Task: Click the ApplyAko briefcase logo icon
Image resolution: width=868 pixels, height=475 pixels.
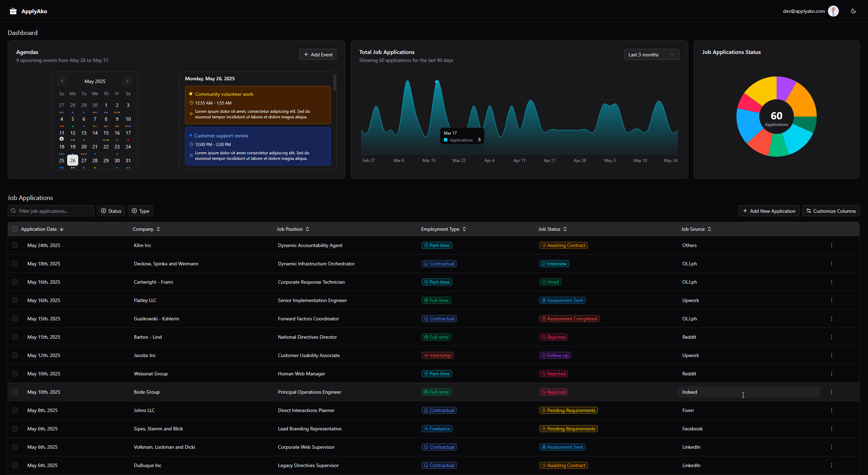Action: pos(13,11)
